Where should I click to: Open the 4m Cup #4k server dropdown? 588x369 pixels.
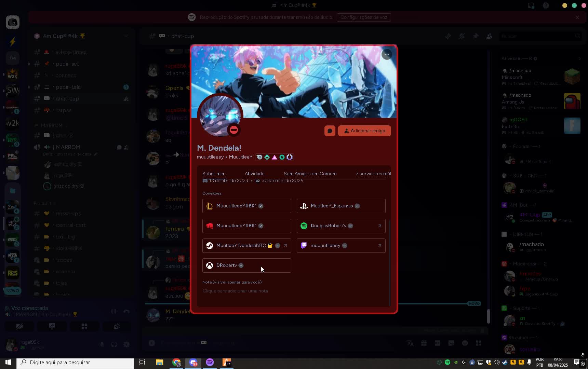tap(126, 36)
